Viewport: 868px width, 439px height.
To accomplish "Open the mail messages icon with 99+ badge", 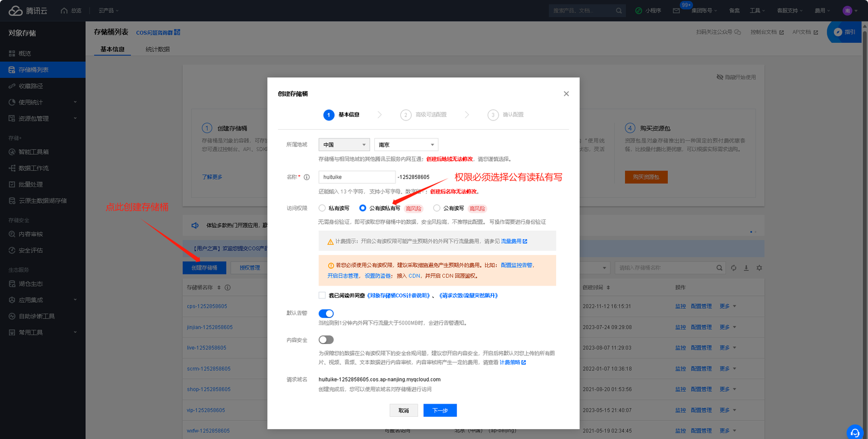I will tap(676, 11).
